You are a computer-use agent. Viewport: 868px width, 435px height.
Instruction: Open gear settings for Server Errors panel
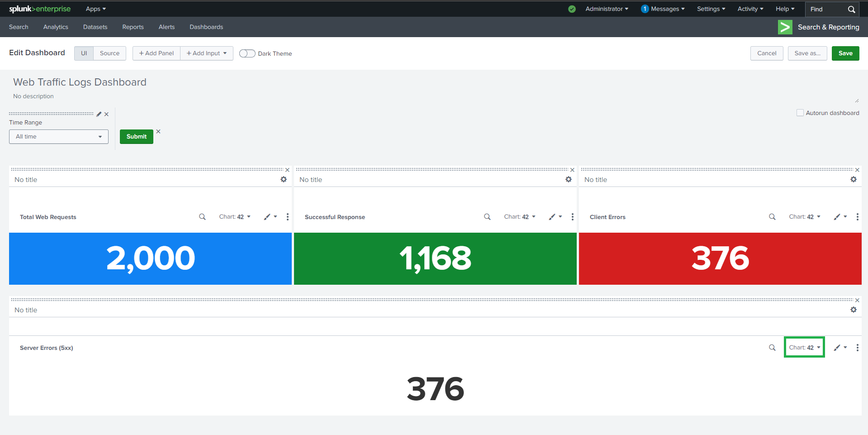[x=854, y=310]
